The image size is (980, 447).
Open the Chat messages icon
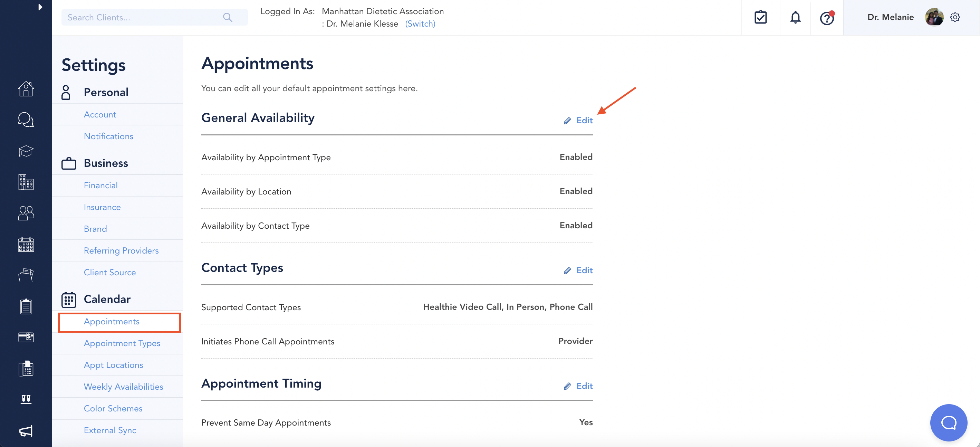click(x=26, y=120)
